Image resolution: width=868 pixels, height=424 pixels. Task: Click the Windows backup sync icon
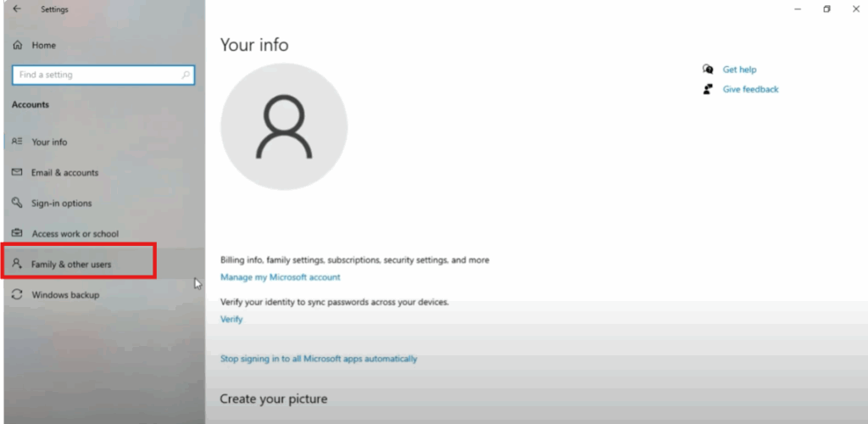pos(17,294)
